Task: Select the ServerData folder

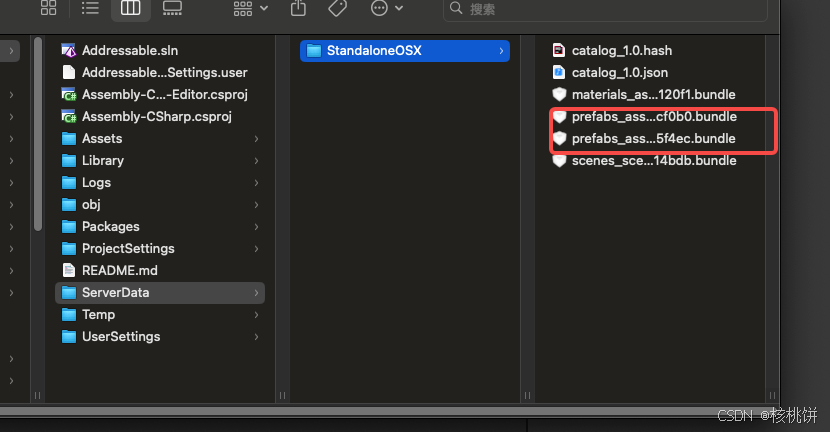Action: 160,293
